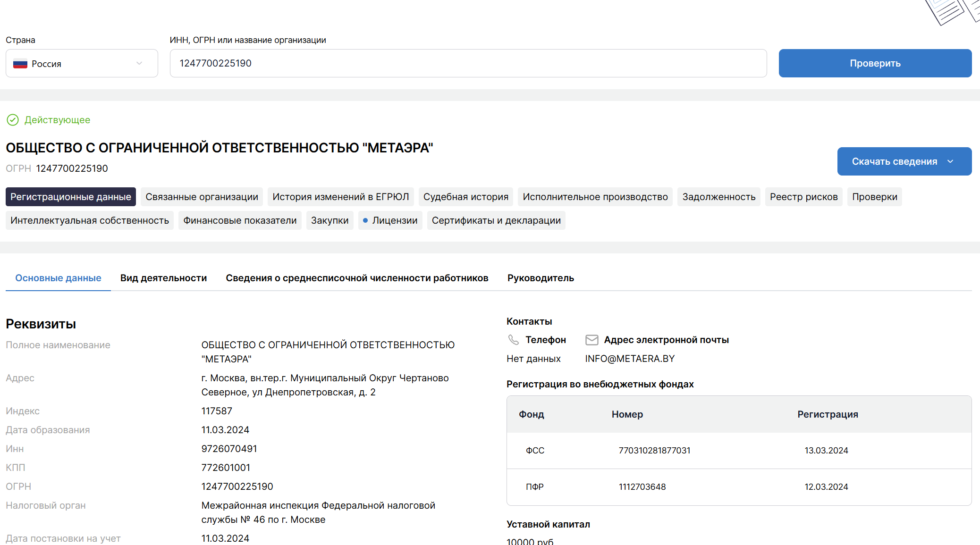The image size is (980, 545).
Task: Click the green active status checkmark icon
Action: pos(13,120)
